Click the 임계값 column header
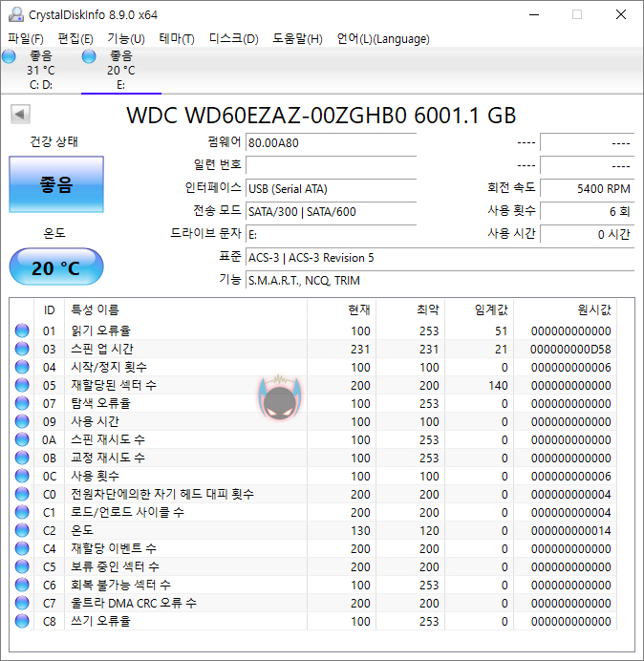This screenshot has width=644, height=661. (479, 309)
